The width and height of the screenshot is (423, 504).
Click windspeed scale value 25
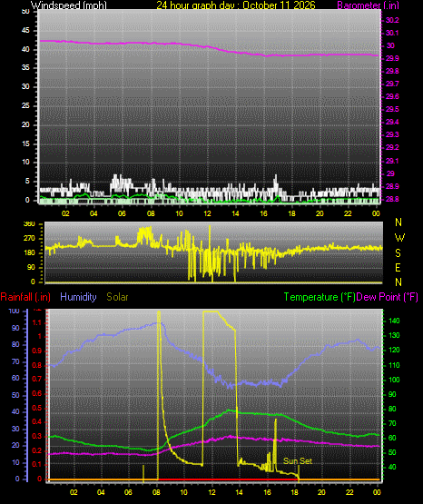click(25, 105)
